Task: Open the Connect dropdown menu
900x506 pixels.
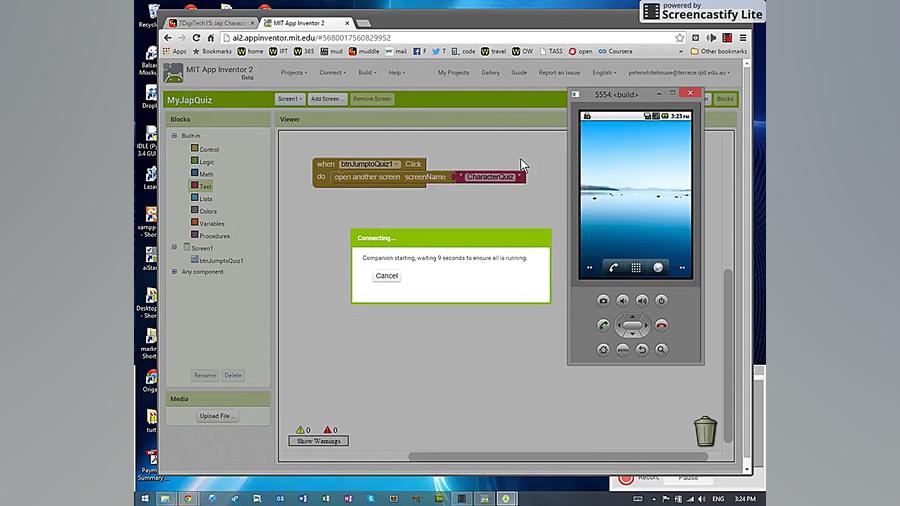Action: pyautogui.click(x=332, y=73)
